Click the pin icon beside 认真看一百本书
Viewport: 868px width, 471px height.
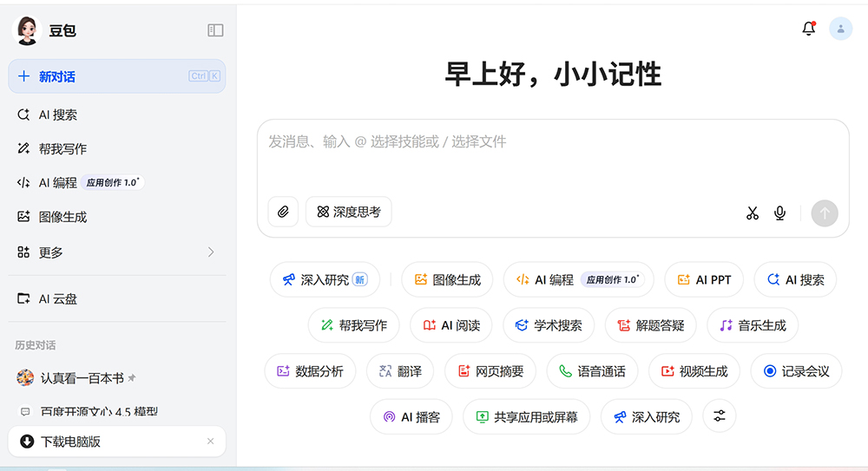(132, 378)
